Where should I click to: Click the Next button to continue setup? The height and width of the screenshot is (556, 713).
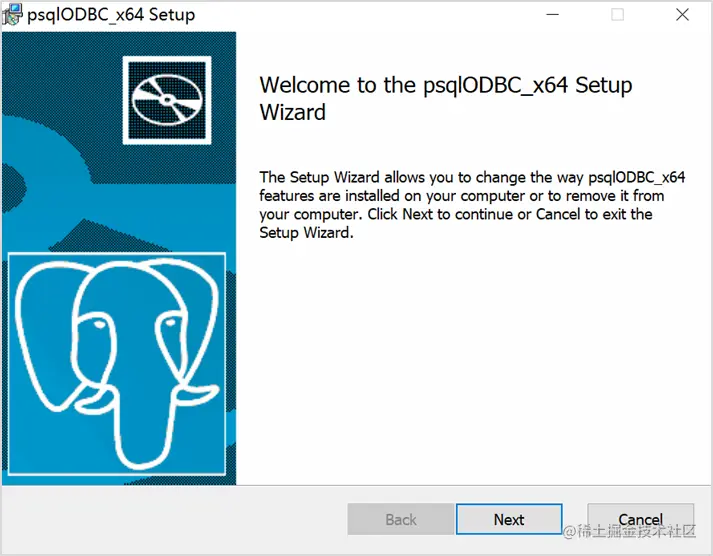tap(509, 519)
